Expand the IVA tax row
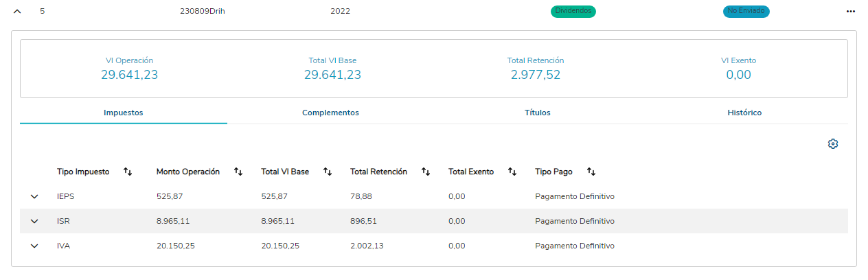This screenshot has height=280, width=868. (x=34, y=246)
